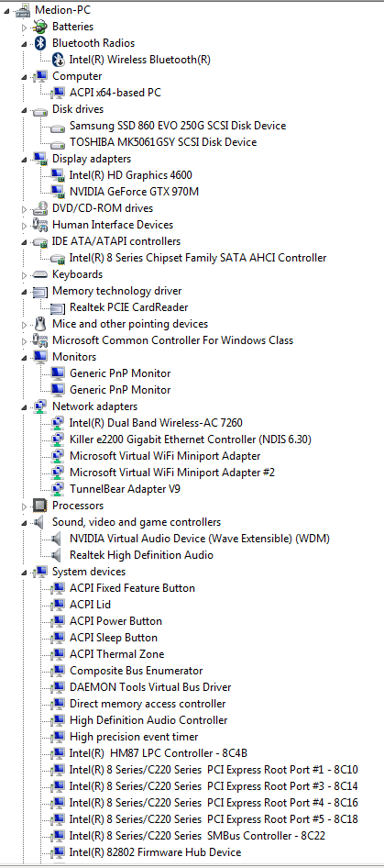The height and width of the screenshot is (868, 384).
Task: Select ACPI Power Button entry
Action: tap(115, 621)
